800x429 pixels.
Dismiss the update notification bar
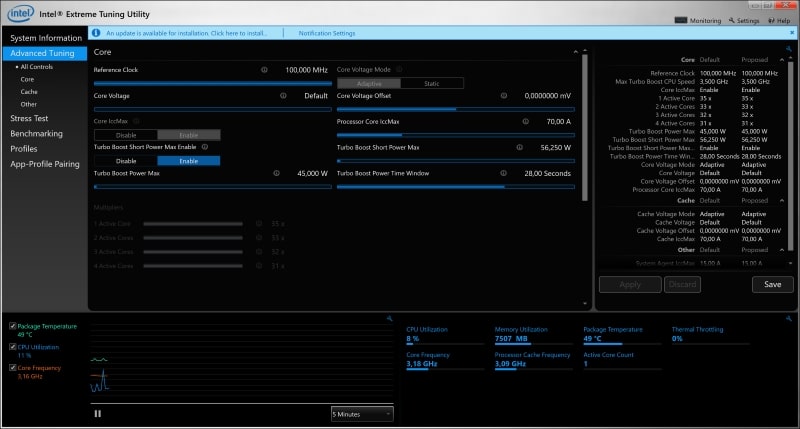[792, 33]
